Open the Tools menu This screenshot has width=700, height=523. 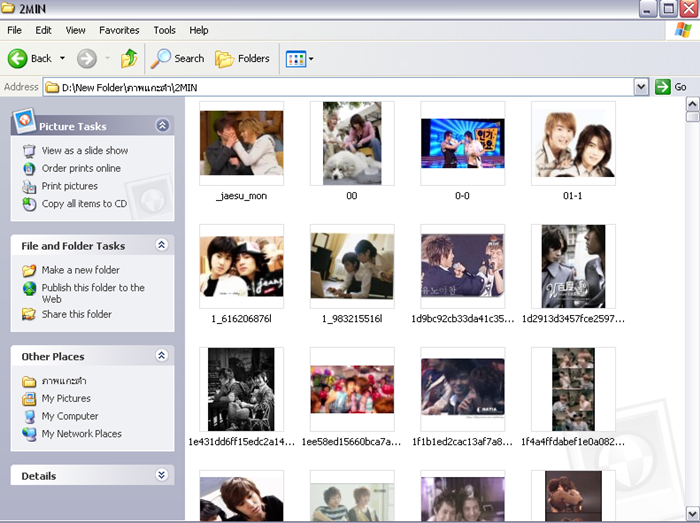click(164, 30)
